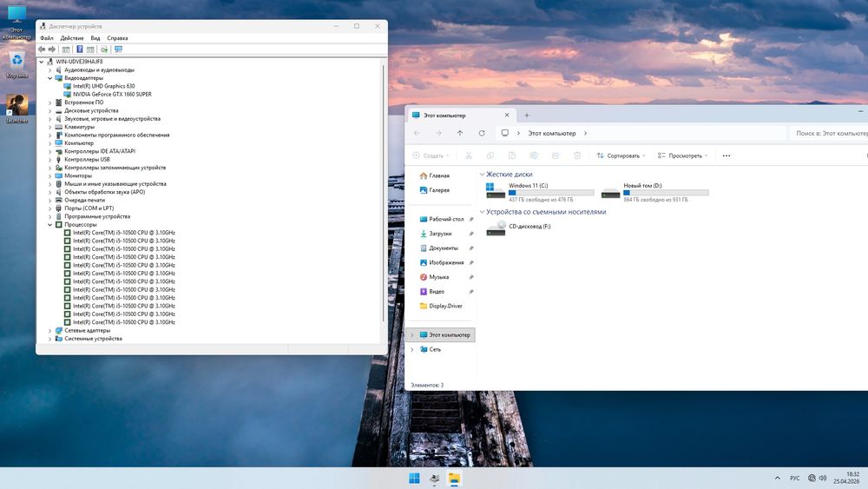Viewport: 868px width, 489px height.
Task: Click the back arrow in Device Manager toolbar
Action: pos(42,50)
